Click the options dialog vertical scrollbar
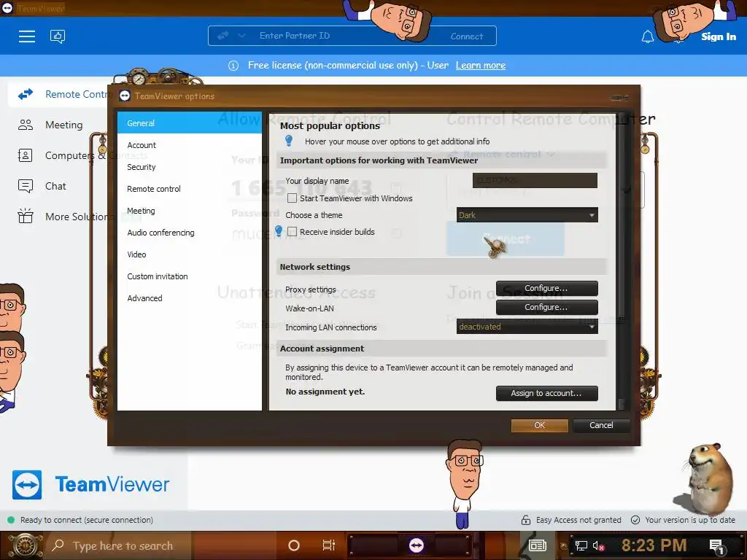 pos(620,262)
